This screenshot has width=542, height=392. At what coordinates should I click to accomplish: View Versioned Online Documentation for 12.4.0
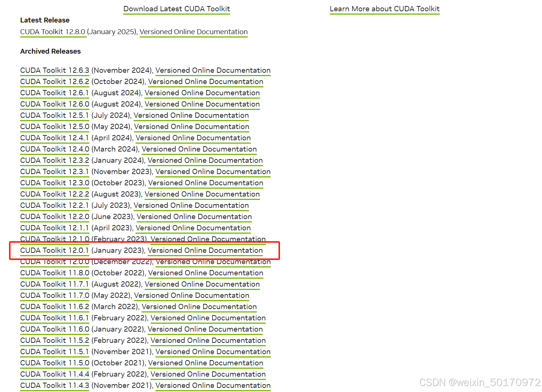pos(199,149)
